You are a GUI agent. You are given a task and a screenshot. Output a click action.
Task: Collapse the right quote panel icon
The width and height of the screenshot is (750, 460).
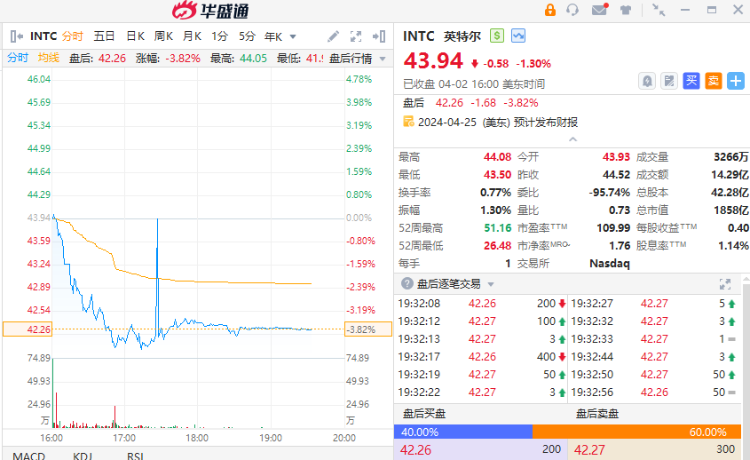[379, 36]
